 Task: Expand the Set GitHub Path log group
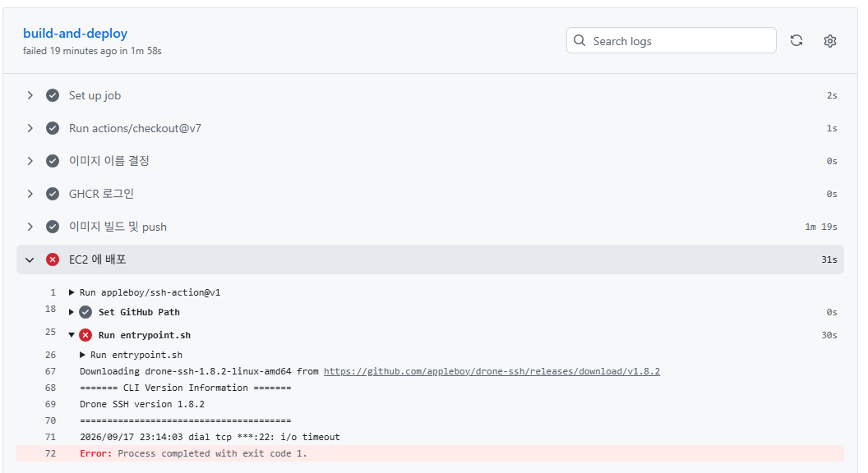(x=72, y=312)
